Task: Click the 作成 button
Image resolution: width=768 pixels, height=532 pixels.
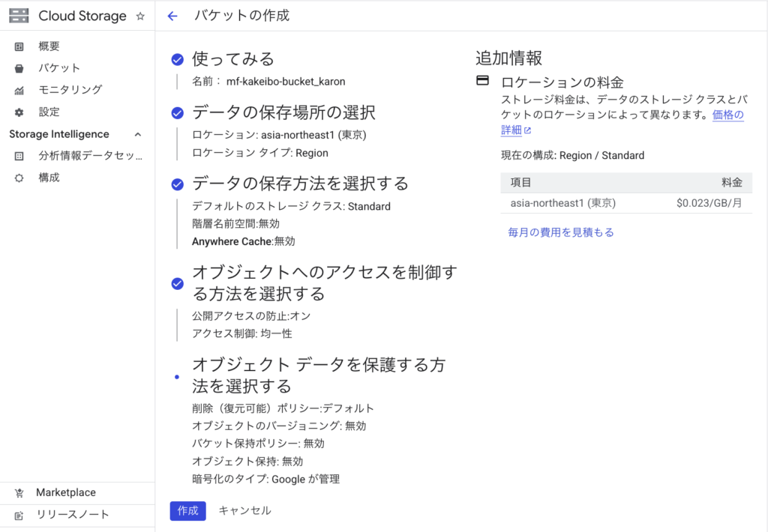Action: tap(187, 510)
